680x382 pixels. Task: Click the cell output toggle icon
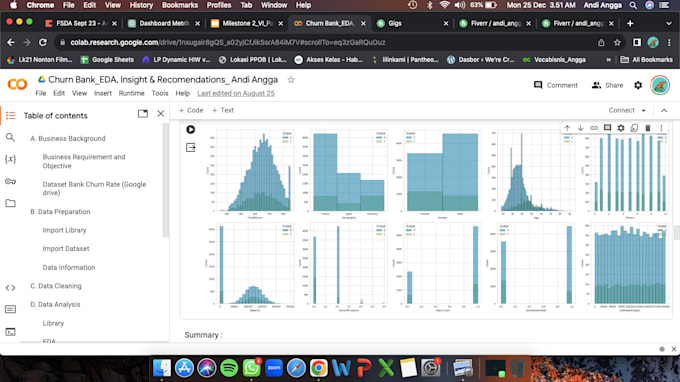coord(190,147)
